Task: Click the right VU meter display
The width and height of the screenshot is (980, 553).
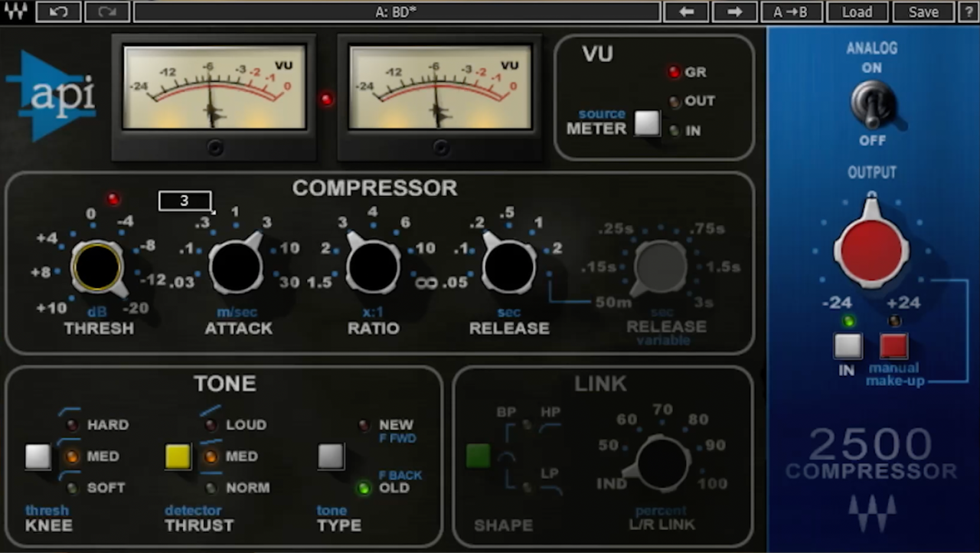Action: (439, 87)
